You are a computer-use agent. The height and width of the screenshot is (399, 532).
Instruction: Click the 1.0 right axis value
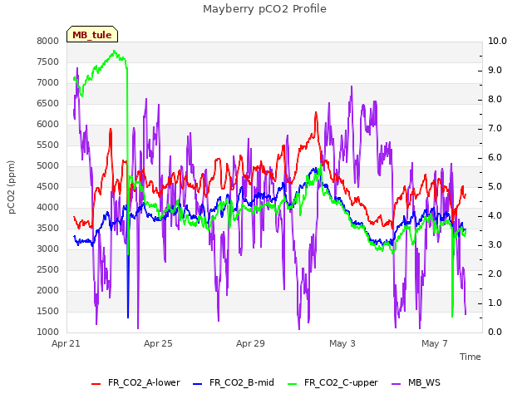coord(495,303)
